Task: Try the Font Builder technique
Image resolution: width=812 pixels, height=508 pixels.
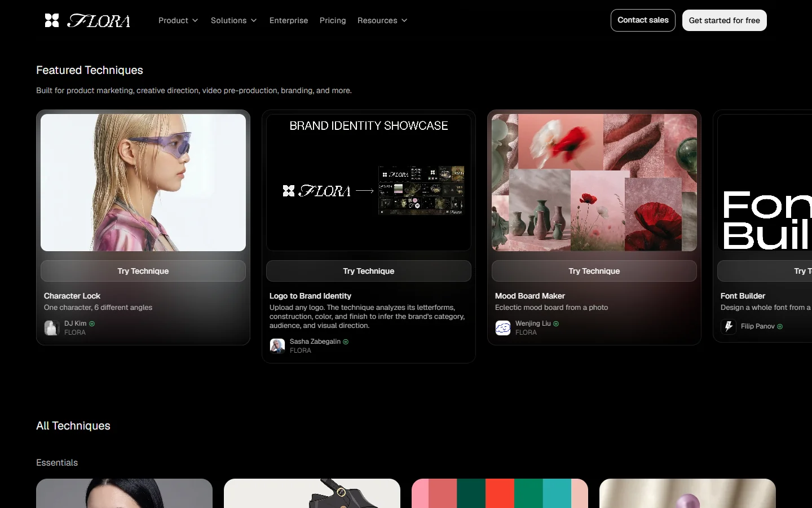Action: coord(765,271)
